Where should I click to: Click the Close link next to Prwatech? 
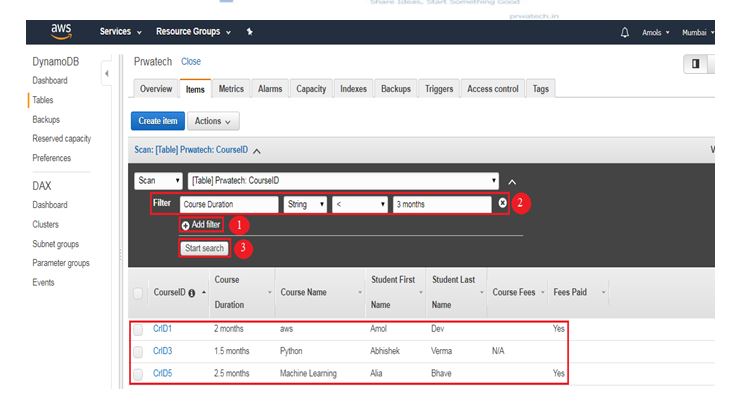coord(191,62)
